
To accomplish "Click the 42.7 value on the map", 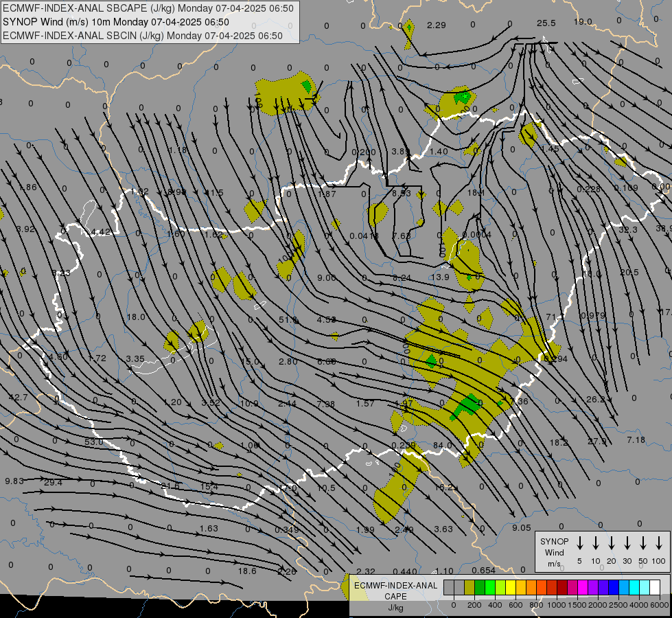I will pyautogui.click(x=18, y=398).
